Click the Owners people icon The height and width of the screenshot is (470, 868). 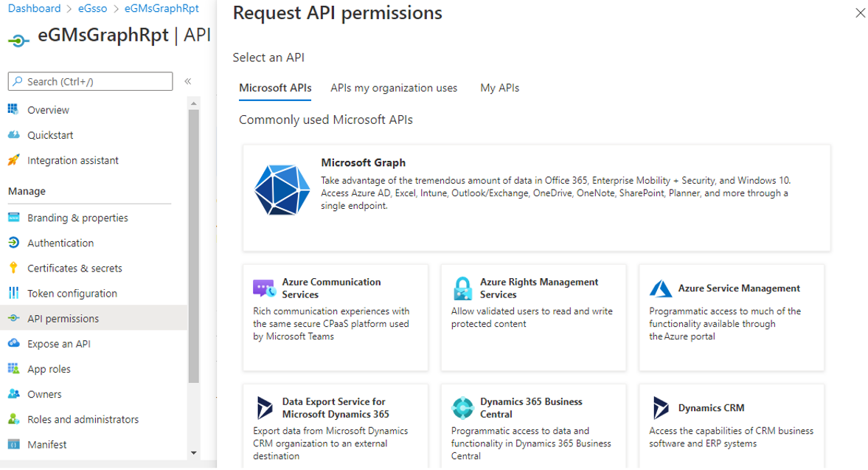(x=13, y=393)
